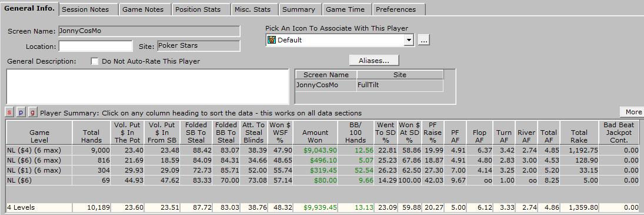The width and height of the screenshot is (644, 215).
Task: Sort by Att. To Steal Blinds header
Action: (253, 133)
